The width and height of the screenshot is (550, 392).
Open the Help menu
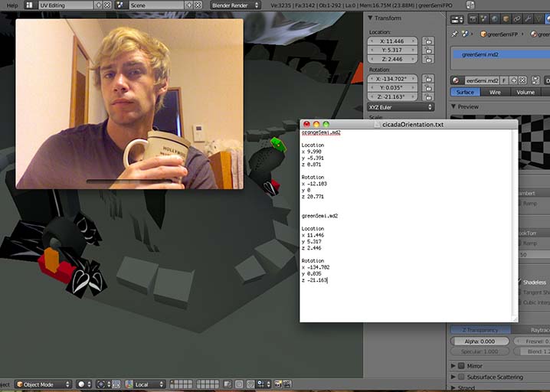click(11, 5)
